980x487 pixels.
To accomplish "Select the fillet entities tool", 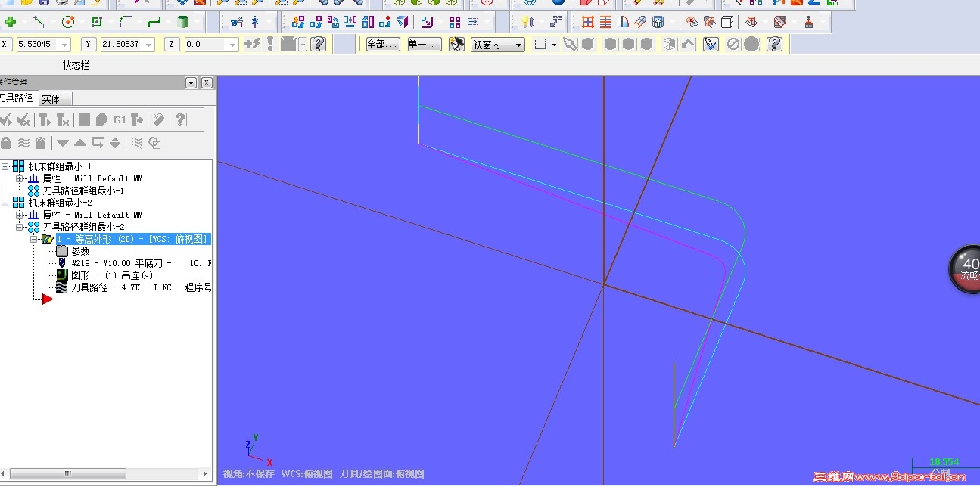I will tap(126, 22).
